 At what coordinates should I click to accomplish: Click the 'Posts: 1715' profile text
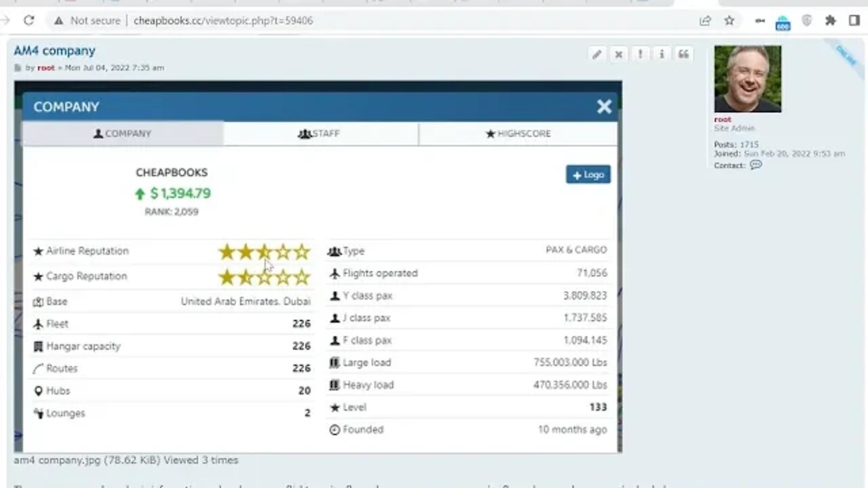point(736,144)
